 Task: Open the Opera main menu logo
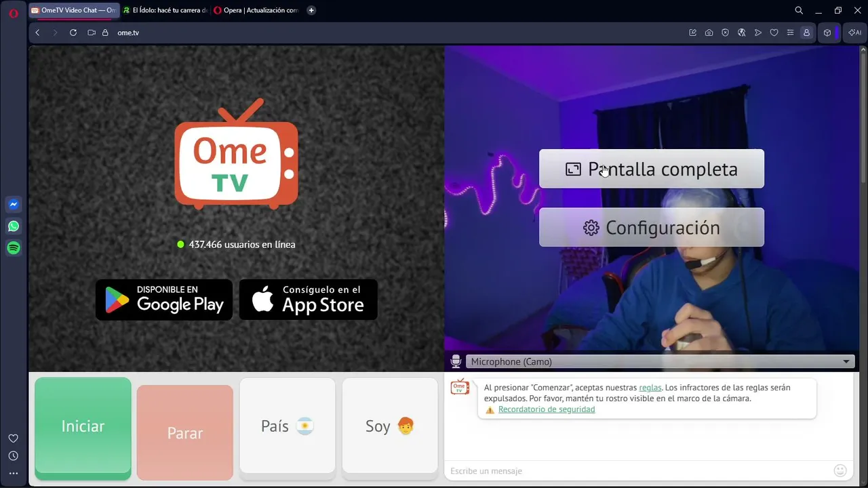click(14, 13)
